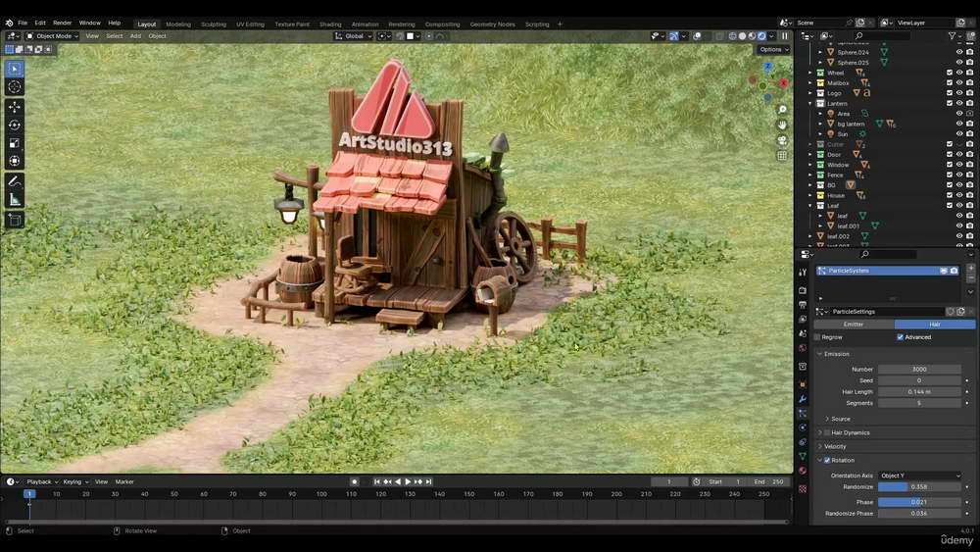Hide the Mailbox collection in viewport
Screen dimensions: 980x552
(x=959, y=82)
